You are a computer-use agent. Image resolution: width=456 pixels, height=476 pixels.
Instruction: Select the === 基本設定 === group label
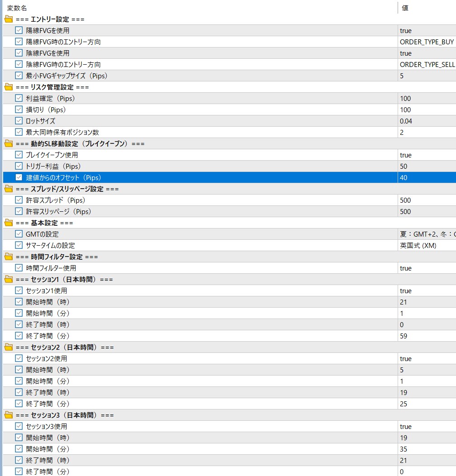click(44, 223)
